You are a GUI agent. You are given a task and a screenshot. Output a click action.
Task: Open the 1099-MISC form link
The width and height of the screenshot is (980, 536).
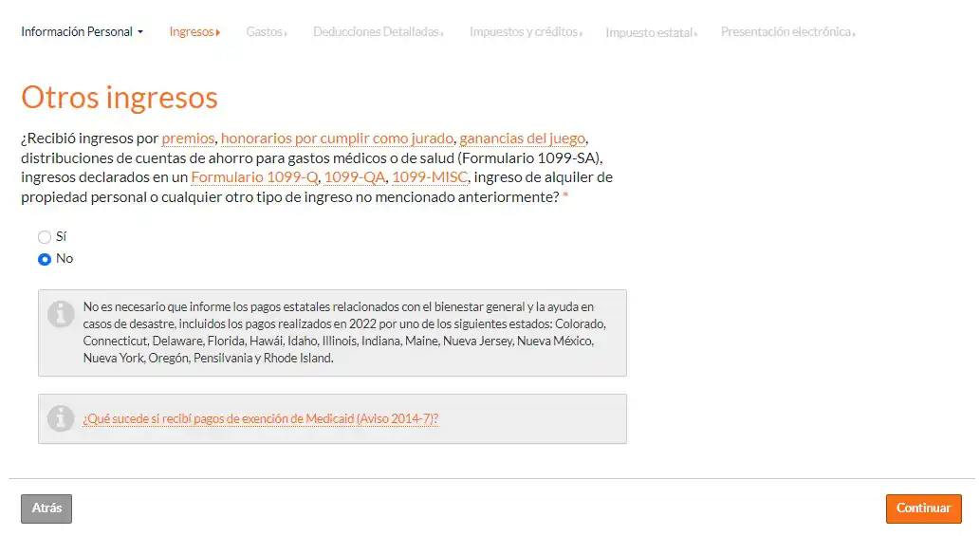pos(429,177)
